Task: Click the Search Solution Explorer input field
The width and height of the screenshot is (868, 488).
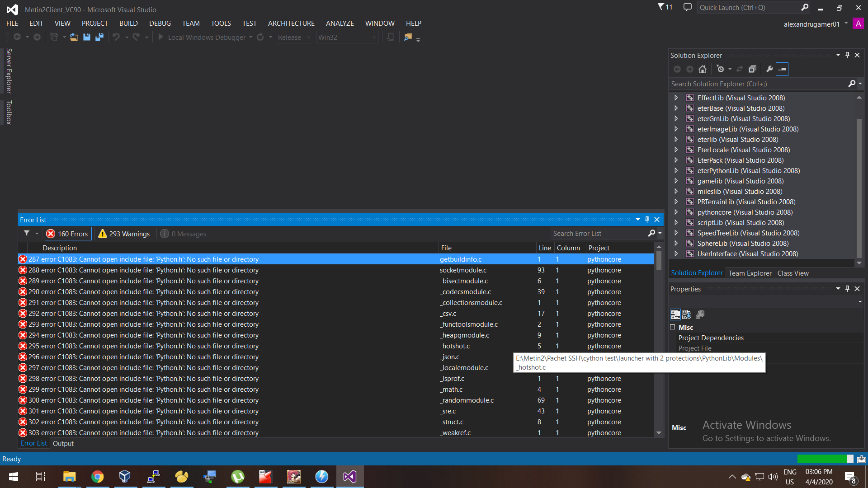Action: (x=758, y=84)
